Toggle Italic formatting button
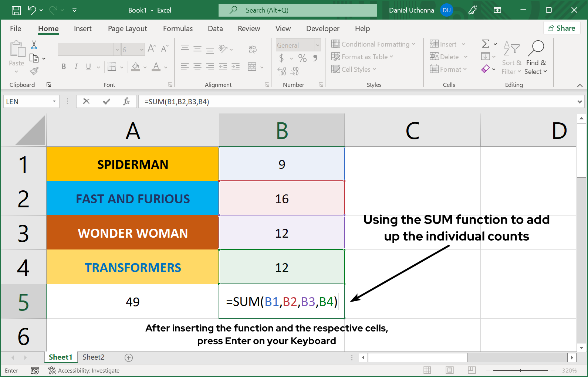Image resolution: width=588 pixels, height=377 pixels. coord(76,67)
